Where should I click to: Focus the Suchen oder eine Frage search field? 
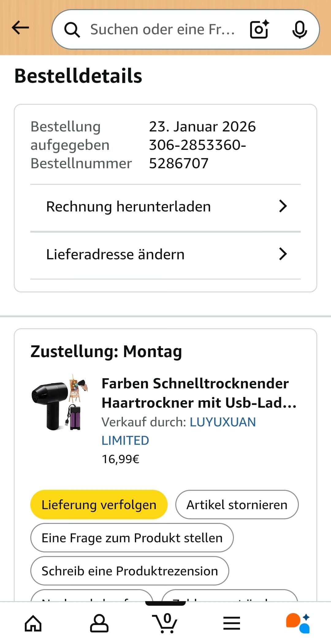[162, 30]
